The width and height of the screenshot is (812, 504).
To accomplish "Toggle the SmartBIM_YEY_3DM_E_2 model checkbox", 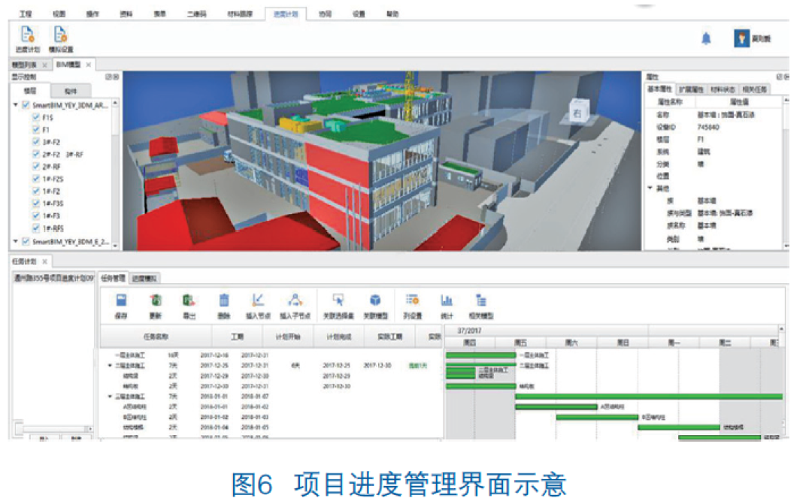I will pos(26,242).
